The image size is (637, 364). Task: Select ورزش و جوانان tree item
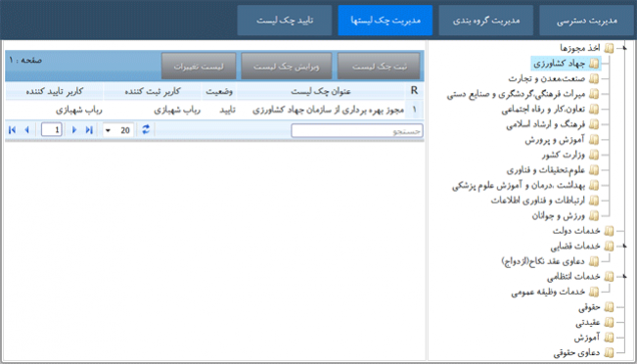tap(559, 215)
